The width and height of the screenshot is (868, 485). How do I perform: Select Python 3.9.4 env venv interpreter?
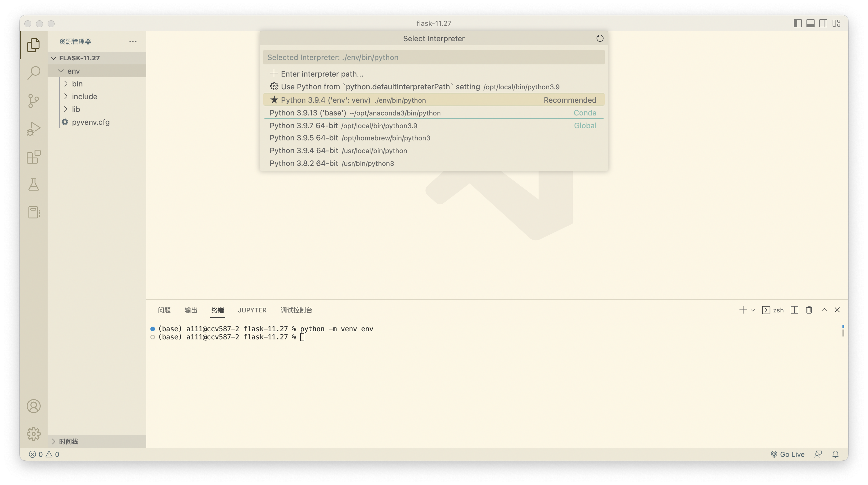pos(434,100)
